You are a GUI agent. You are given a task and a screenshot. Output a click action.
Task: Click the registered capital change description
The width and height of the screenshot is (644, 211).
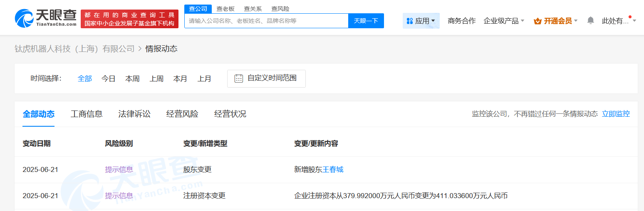pos(401,196)
